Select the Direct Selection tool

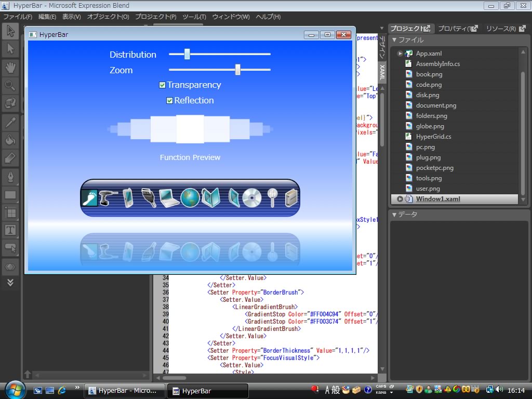click(x=10, y=49)
